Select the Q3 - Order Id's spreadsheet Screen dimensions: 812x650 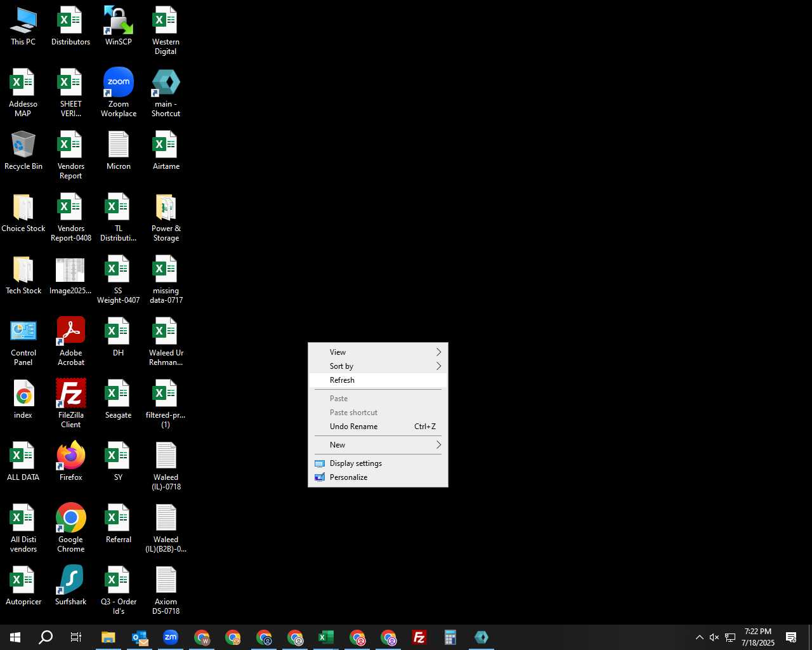click(119, 591)
